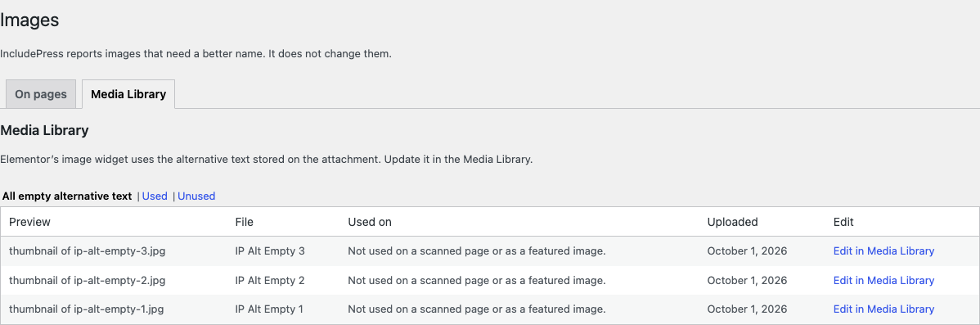The width and height of the screenshot is (980, 325).
Task: Click the Used on column header
Action: tap(370, 222)
